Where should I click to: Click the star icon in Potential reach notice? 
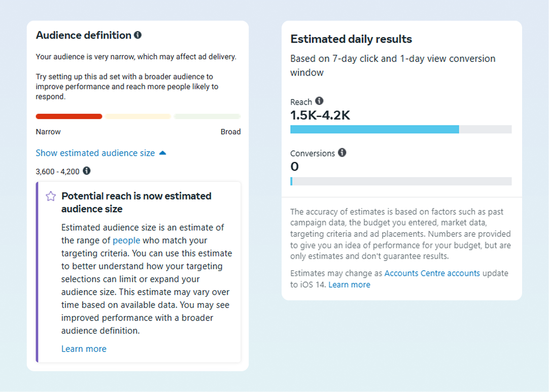pyautogui.click(x=51, y=196)
